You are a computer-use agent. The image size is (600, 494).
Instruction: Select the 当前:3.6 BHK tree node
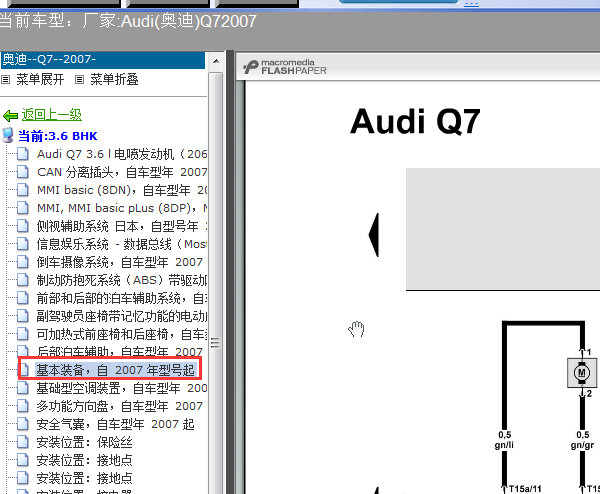[x=57, y=136]
